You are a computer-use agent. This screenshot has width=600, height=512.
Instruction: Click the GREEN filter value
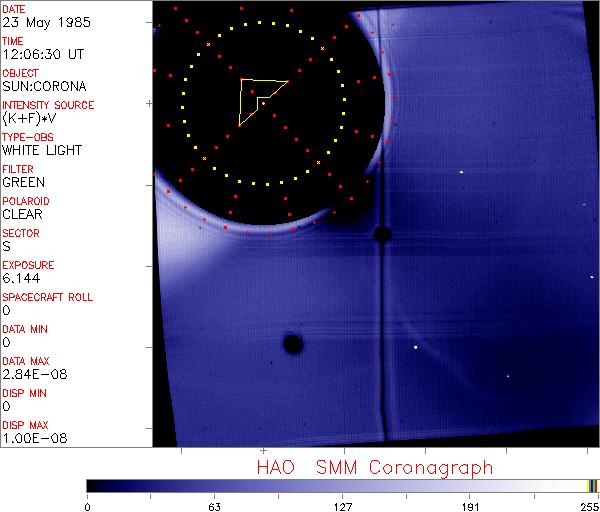click(x=23, y=183)
